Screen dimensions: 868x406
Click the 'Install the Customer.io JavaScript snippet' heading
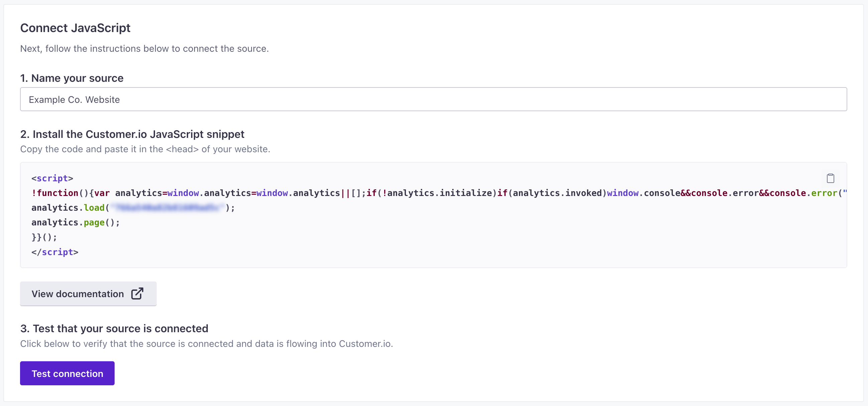tap(132, 134)
